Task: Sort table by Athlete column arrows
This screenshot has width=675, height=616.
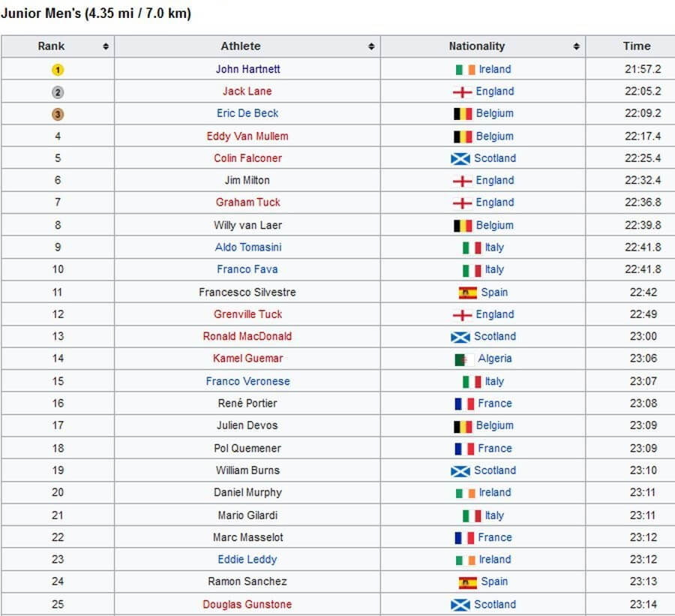Action: pos(371,46)
